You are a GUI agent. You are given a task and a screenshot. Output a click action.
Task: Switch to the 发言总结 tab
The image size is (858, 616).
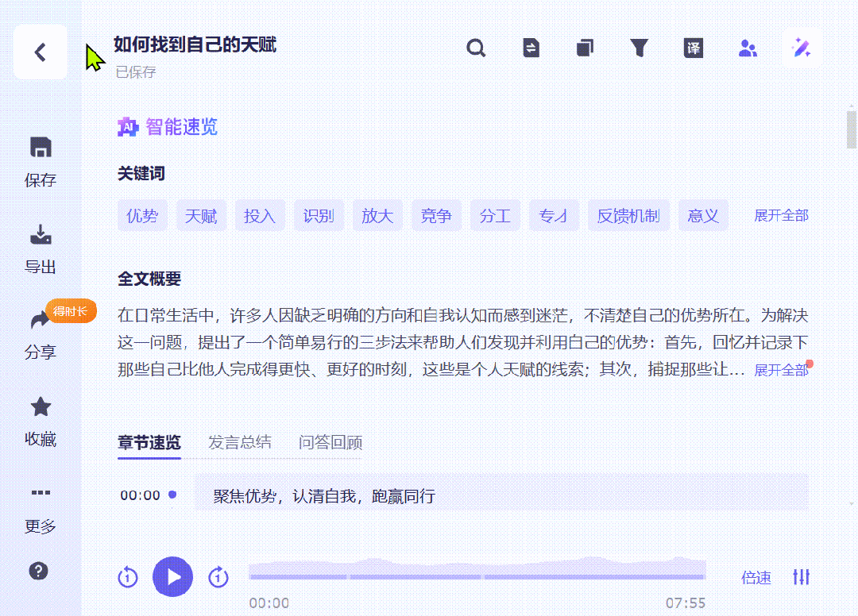click(x=239, y=443)
